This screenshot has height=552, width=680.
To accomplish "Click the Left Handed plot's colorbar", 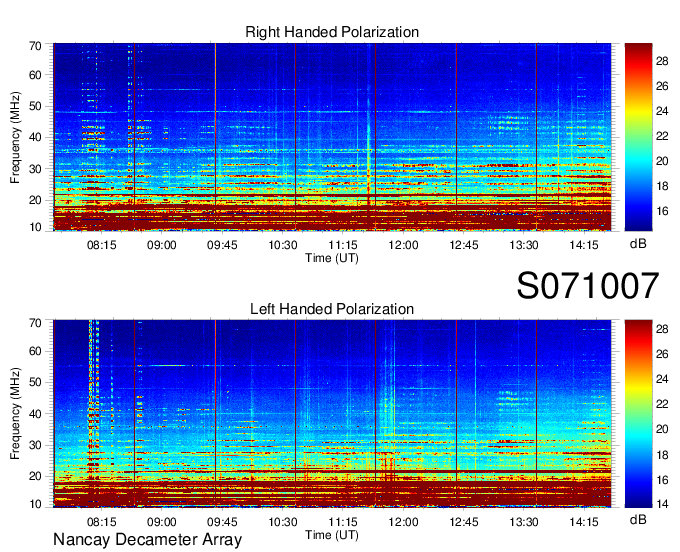I will click(x=638, y=414).
